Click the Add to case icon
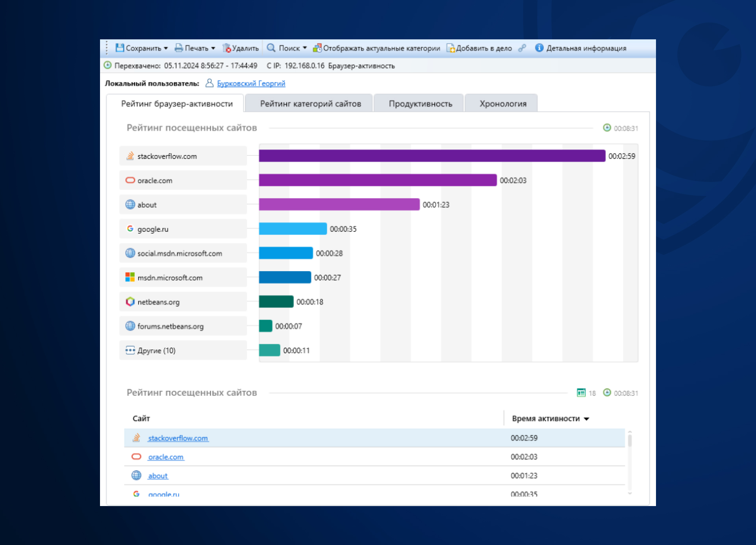Screen dimensions: 756x545 pyautogui.click(x=450, y=48)
